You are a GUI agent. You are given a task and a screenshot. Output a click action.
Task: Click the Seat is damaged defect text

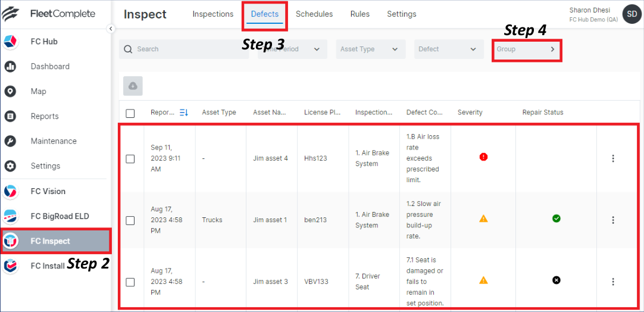coord(424,282)
